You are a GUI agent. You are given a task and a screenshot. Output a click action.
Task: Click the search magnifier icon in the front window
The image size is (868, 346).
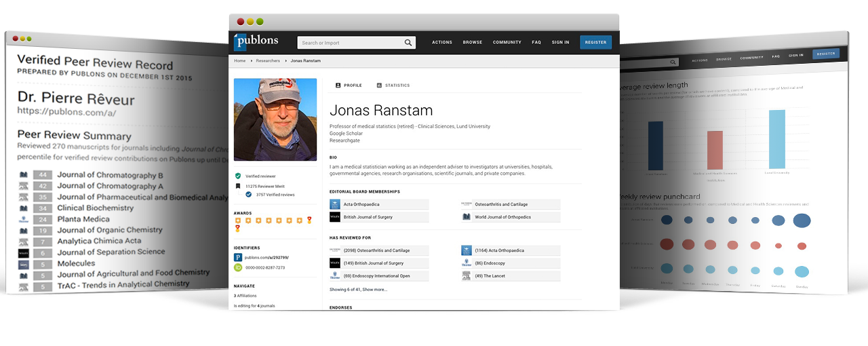tap(408, 43)
